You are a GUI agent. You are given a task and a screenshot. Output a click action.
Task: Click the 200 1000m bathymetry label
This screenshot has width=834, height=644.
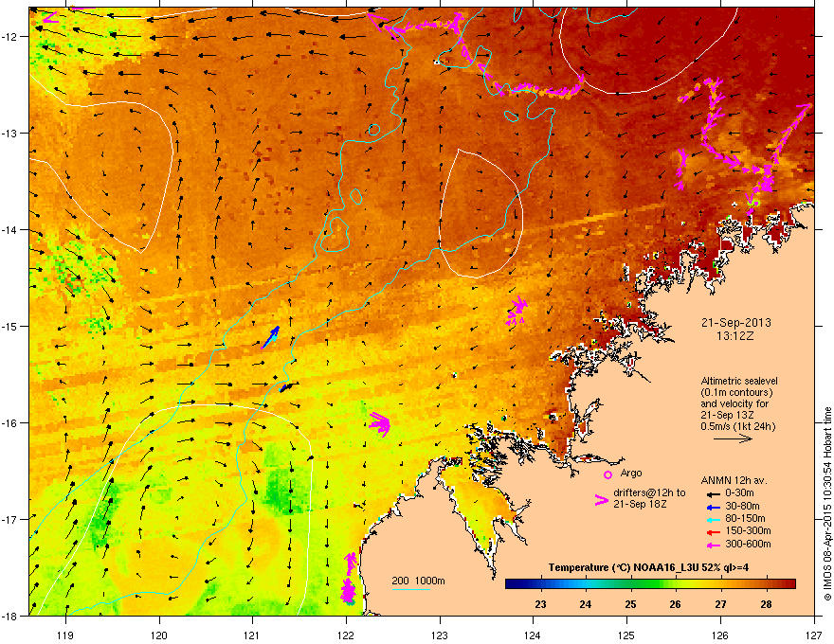[418, 581]
